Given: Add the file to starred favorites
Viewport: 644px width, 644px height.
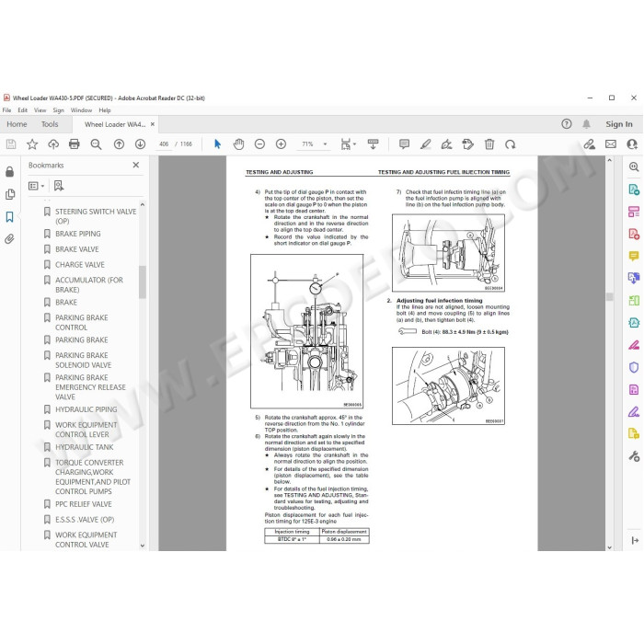Looking at the screenshot, I should pyautogui.click(x=32, y=144).
